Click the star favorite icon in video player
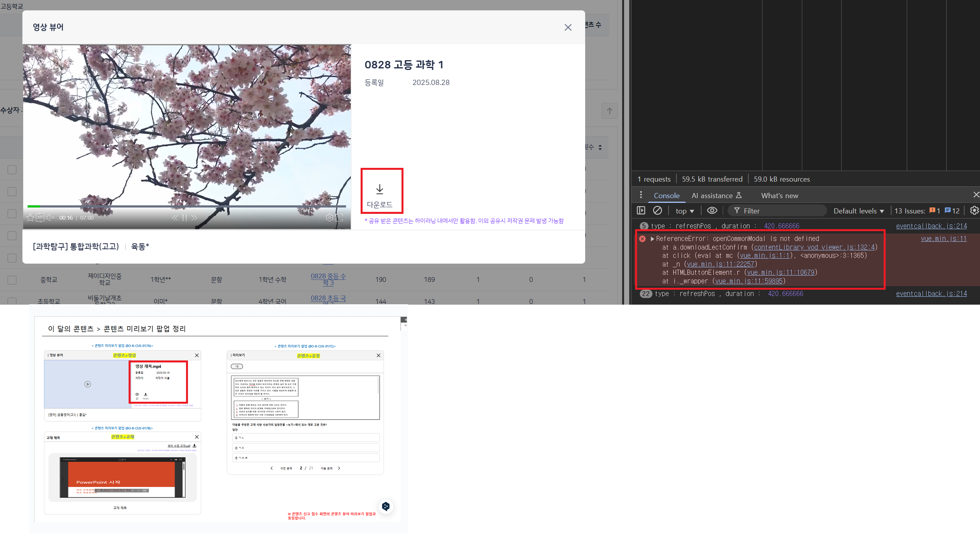Viewport: 980px width, 535px height. (x=30, y=218)
